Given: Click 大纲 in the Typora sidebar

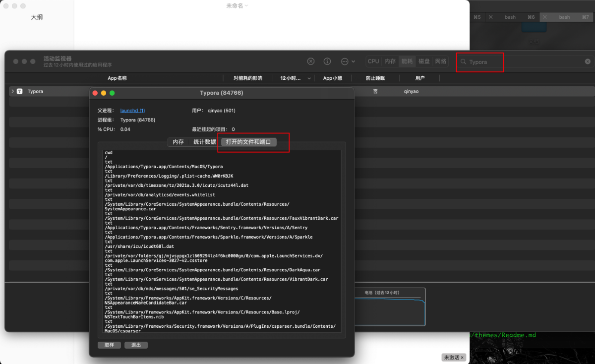Looking at the screenshot, I should (x=37, y=17).
